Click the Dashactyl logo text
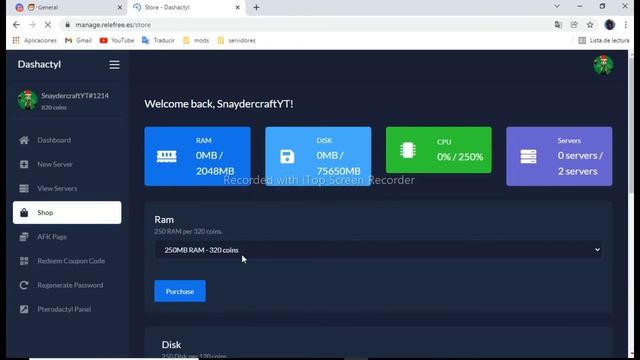640x360 pixels. (39, 64)
